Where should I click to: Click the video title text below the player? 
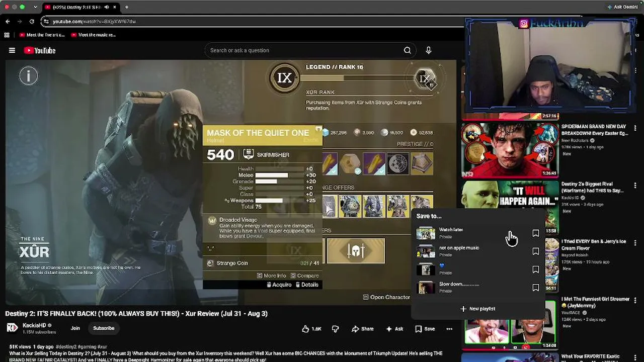click(x=136, y=313)
